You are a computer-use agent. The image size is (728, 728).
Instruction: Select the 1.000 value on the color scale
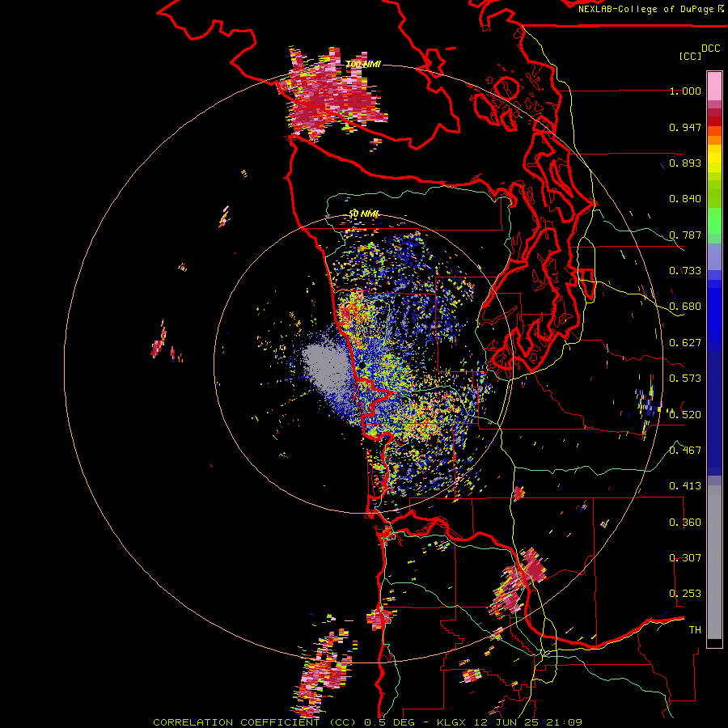coord(685,91)
